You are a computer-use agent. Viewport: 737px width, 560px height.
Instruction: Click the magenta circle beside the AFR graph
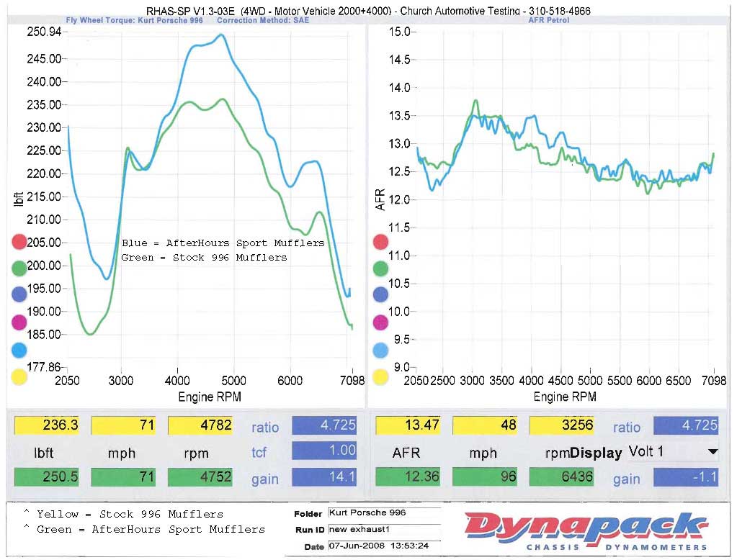tap(380, 322)
